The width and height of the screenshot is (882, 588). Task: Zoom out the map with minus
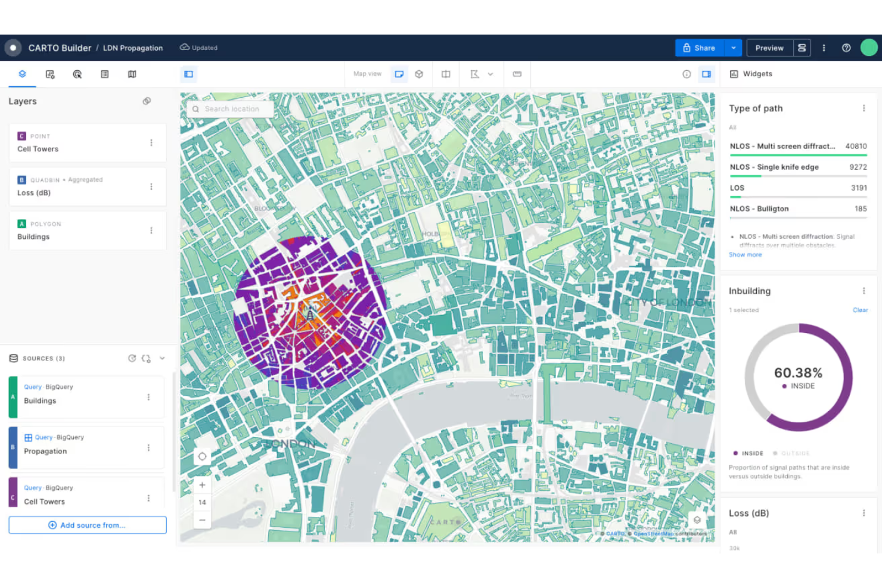coord(202,519)
